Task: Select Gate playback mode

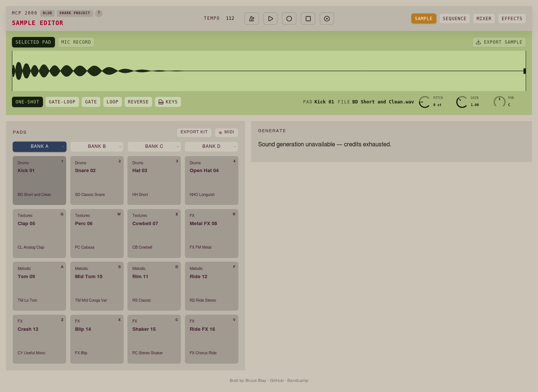Action: coord(91,102)
